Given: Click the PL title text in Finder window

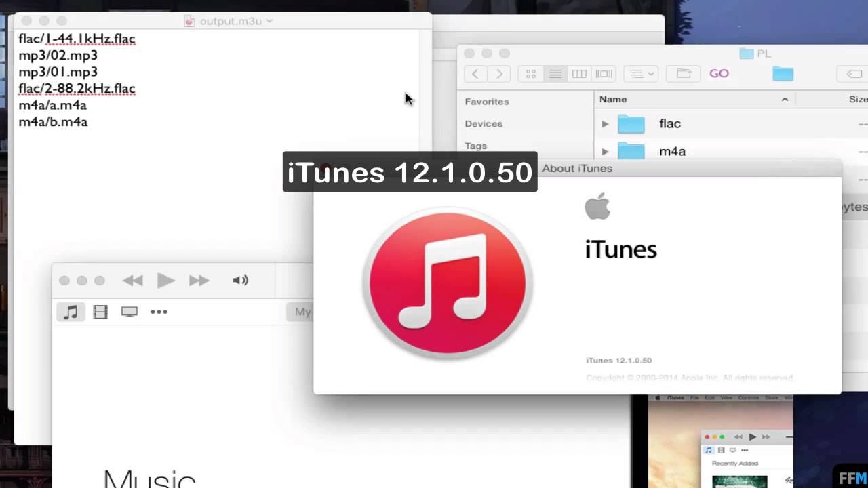Looking at the screenshot, I should coord(764,54).
